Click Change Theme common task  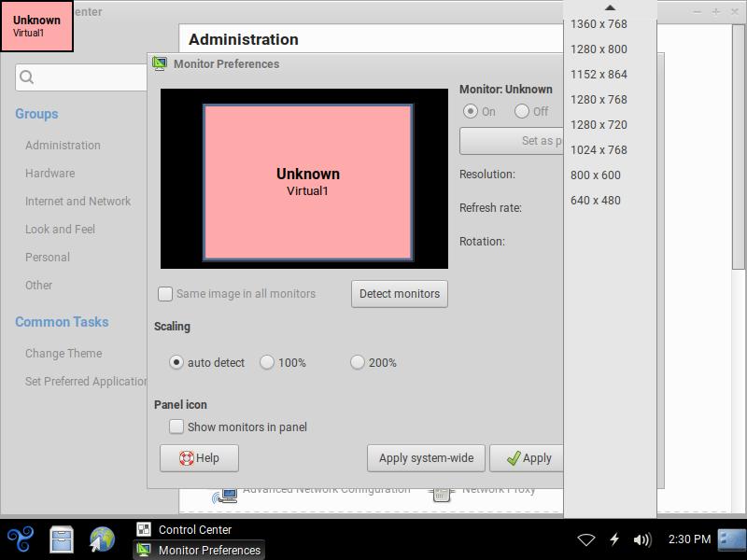click(63, 354)
